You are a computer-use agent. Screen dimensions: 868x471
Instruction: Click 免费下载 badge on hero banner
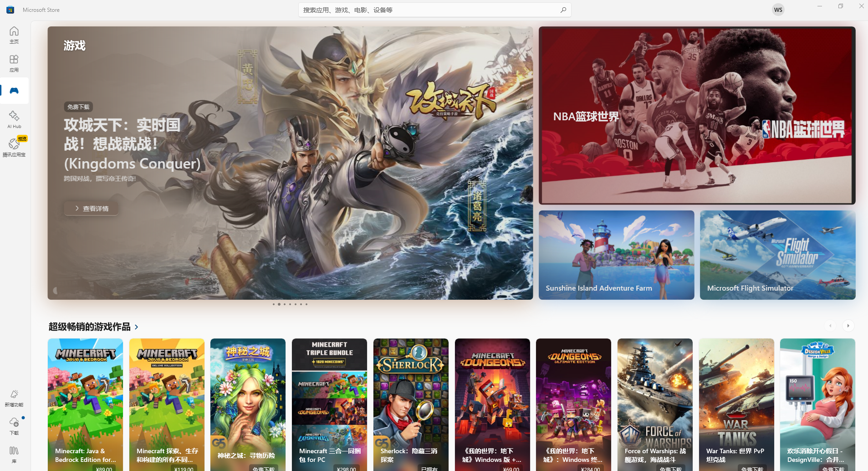pyautogui.click(x=78, y=107)
